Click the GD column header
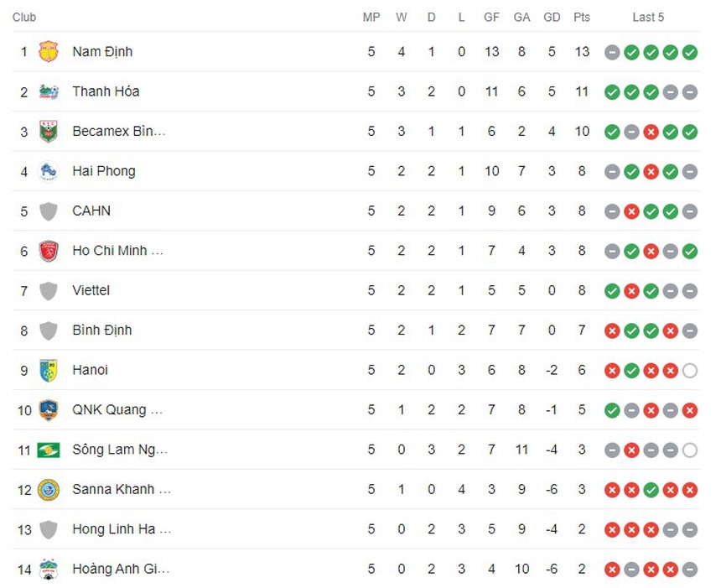Image resolution: width=721 pixels, height=588 pixels. 552,17
